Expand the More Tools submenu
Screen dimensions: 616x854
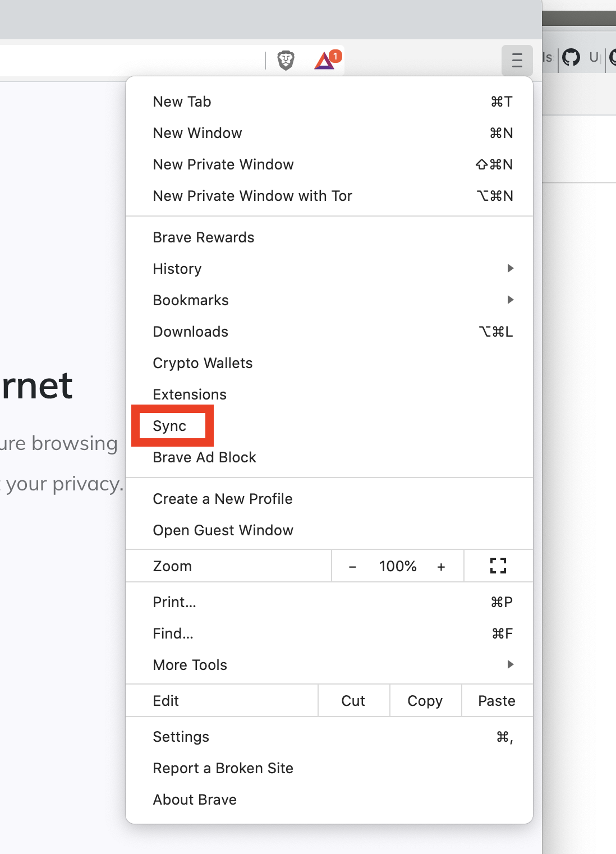coord(190,665)
